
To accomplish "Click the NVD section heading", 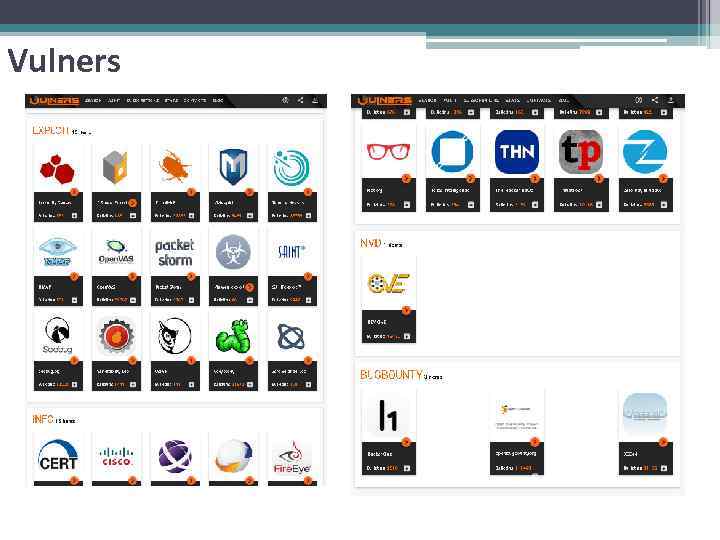I will pyautogui.click(x=371, y=243).
